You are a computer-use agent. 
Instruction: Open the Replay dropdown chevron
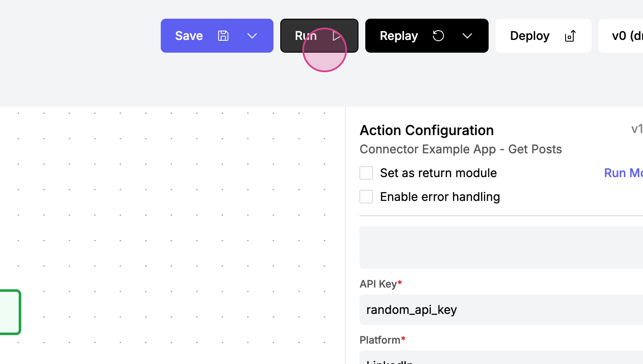467,36
